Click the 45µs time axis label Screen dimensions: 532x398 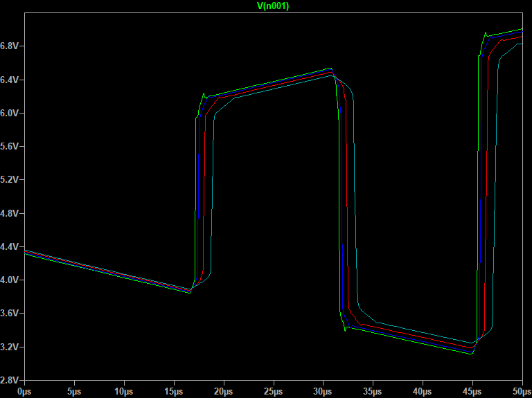pos(472,392)
